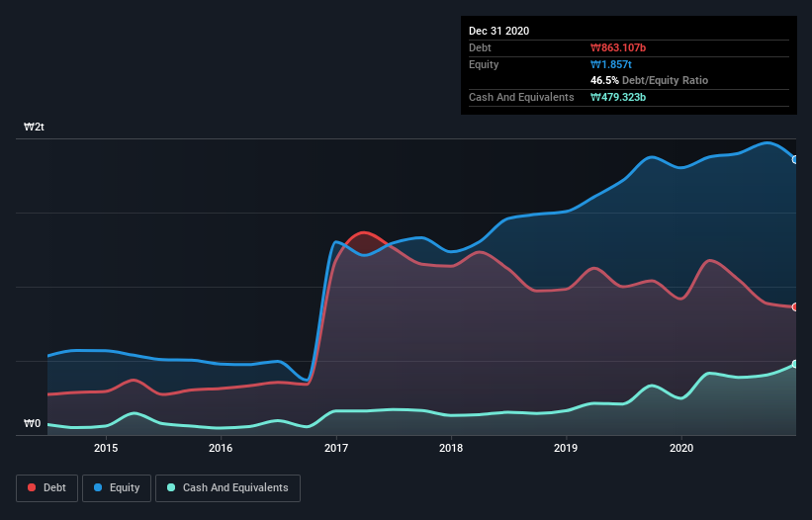
Task: Click the ₩1.857t equity value
Action: coord(611,64)
